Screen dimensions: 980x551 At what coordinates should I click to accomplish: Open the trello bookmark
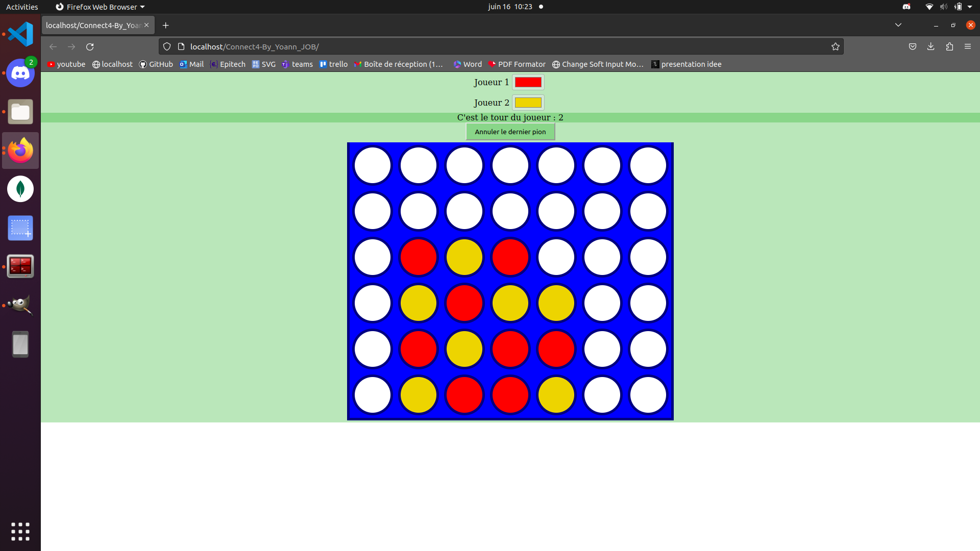point(333,64)
